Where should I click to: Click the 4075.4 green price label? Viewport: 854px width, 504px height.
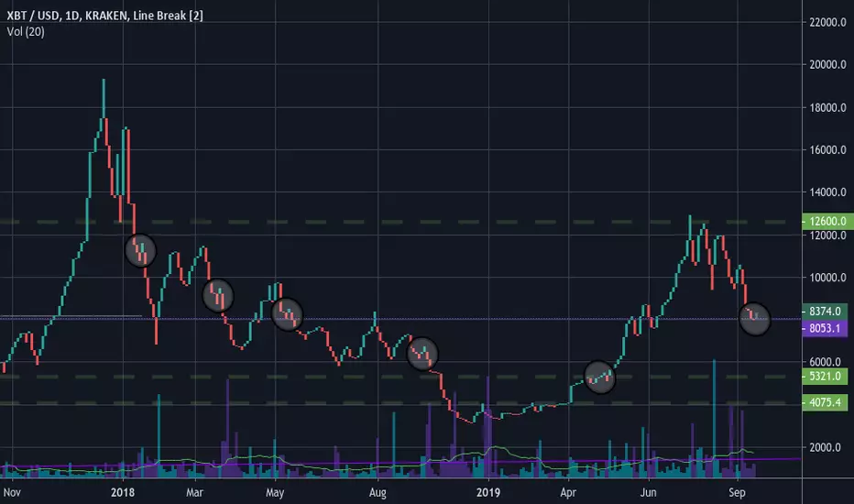pos(825,402)
